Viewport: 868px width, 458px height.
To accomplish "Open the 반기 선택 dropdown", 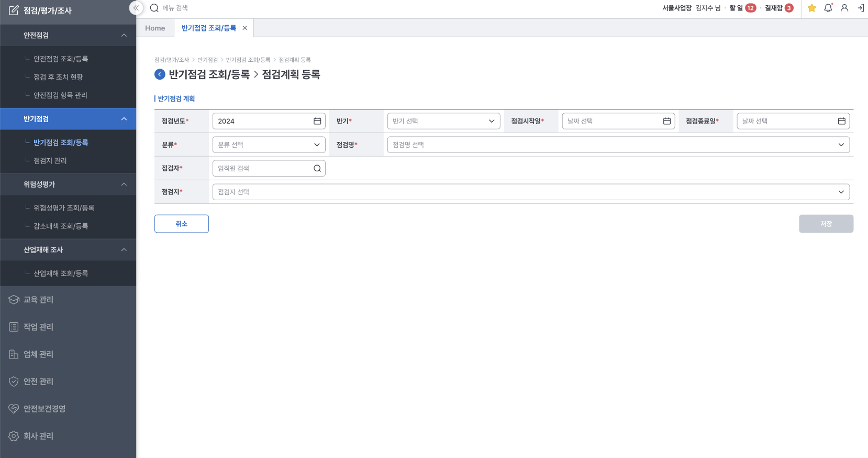I will tap(443, 121).
